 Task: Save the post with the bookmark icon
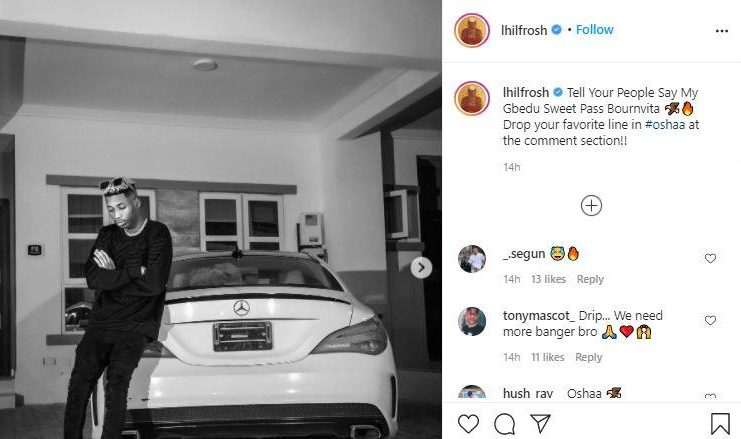(719, 424)
